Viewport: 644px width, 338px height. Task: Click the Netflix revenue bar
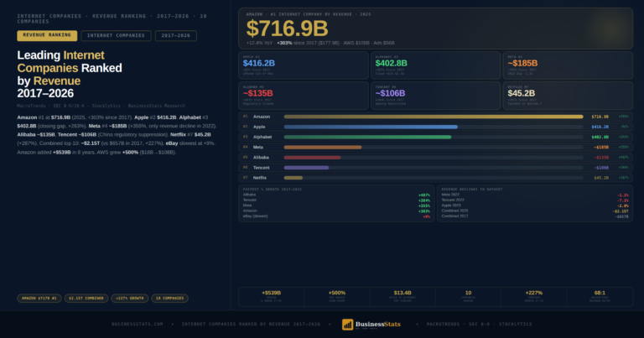293,178
